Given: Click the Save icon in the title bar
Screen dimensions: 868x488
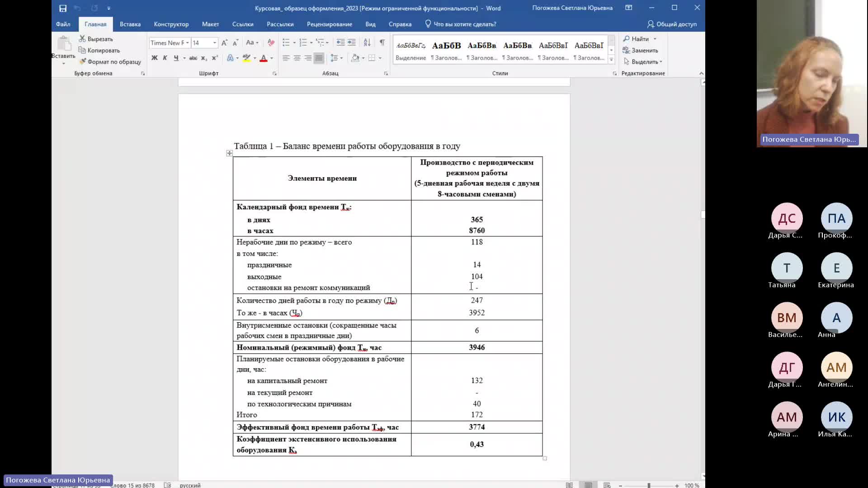Looking at the screenshot, I should click(x=63, y=8).
